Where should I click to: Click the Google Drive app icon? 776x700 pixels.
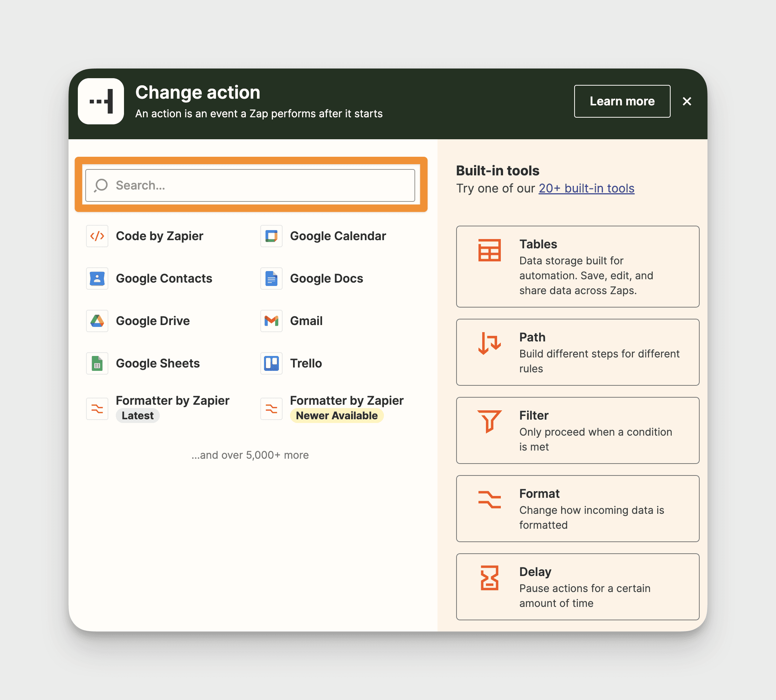[x=97, y=321]
